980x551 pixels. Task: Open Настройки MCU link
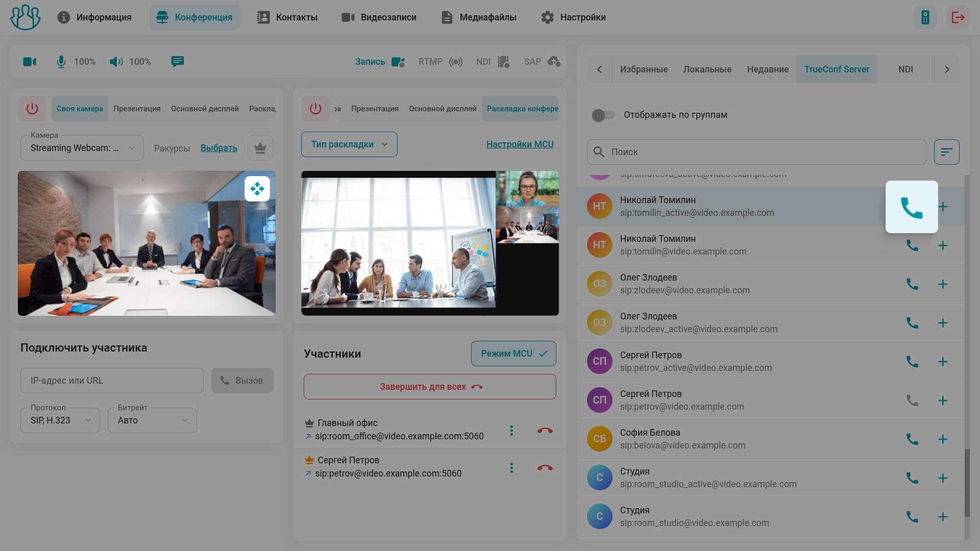tap(520, 144)
